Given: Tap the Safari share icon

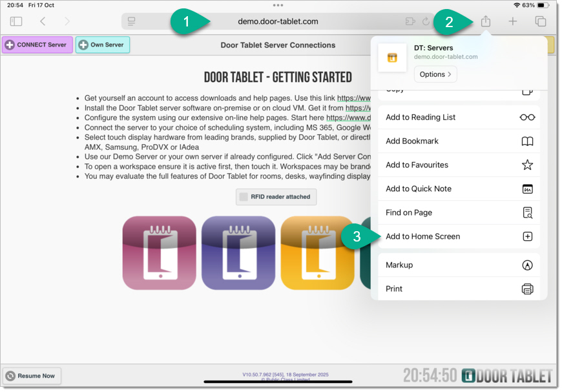Looking at the screenshot, I should 486,21.
